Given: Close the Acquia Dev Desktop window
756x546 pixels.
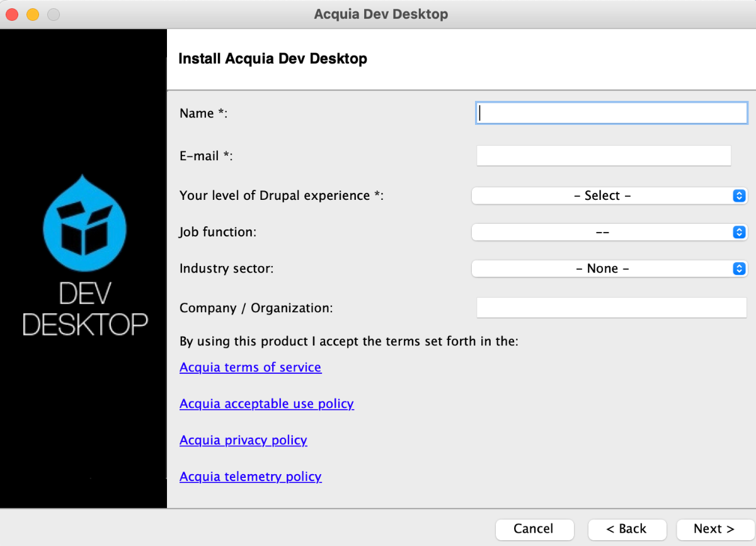Looking at the screenshot, I should tap(12, 14).
